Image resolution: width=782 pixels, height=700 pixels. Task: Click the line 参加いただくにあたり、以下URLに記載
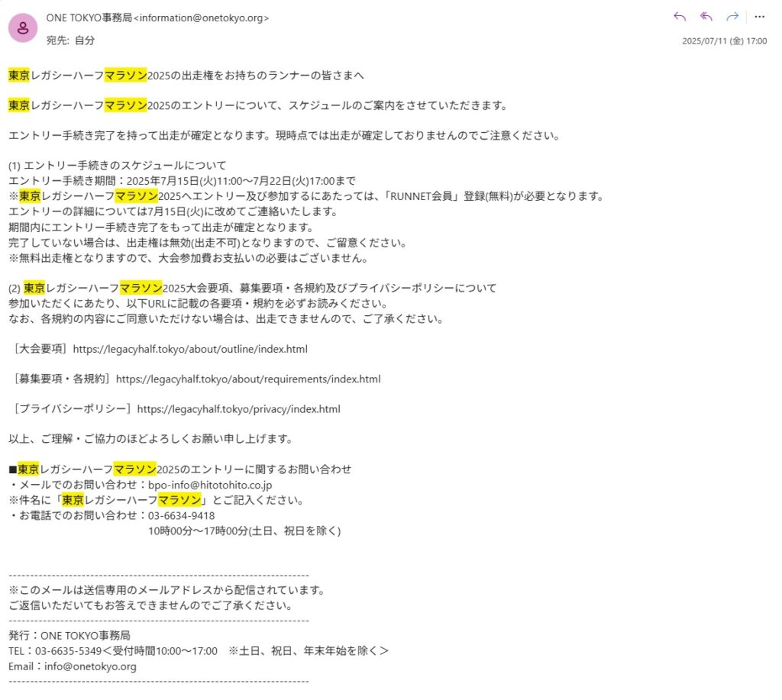pyautogui.click(x=198, y=303)
